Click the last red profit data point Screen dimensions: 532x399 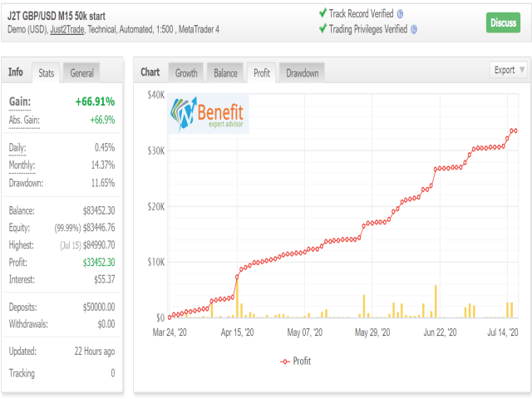pyautogui.click(x=515, y=131)
